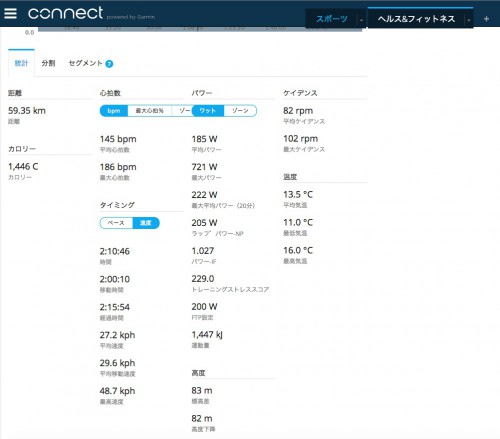Toggle heart rate display to 最大心拍%

coord(149,111)
